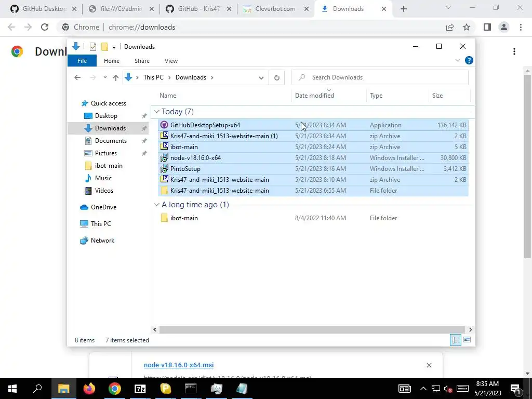Open Chrome downloads page more actions menu
Screen dimensions: 532x399
pyautogui.click(x=514, y=51)
